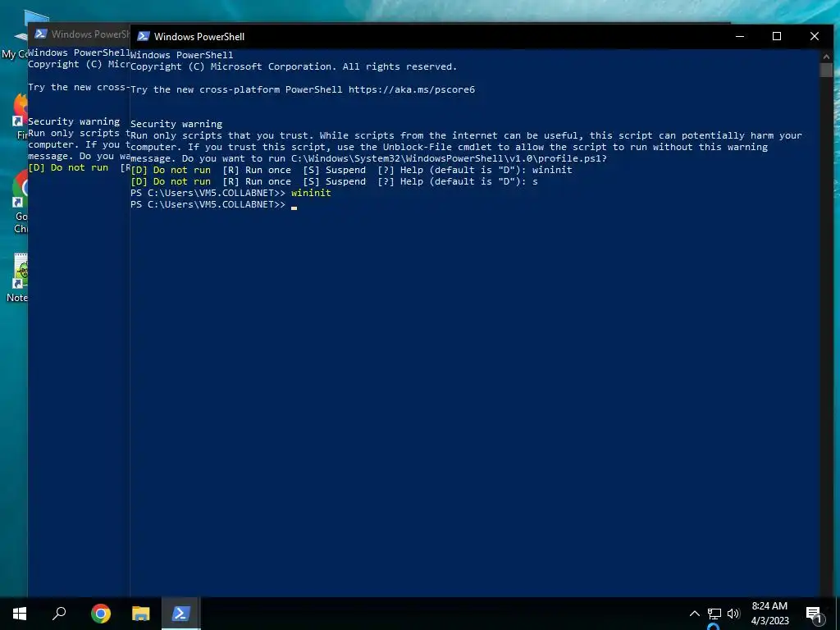
Task: Click the empty prompt line cursor
Action: [294, 206]
